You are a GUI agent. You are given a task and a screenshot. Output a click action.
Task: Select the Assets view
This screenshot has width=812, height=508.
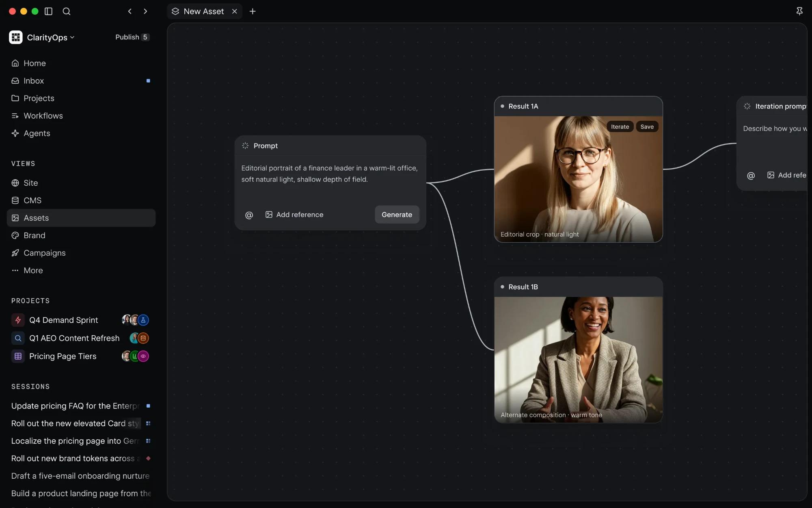point(81,218)
